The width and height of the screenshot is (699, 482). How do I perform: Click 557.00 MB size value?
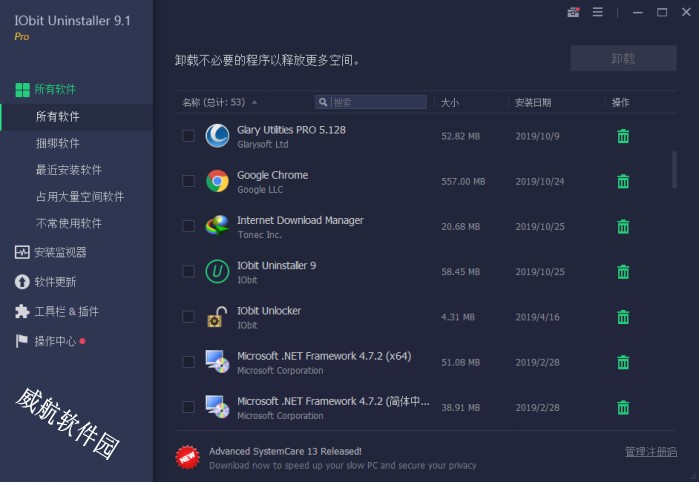coord(463,181)
